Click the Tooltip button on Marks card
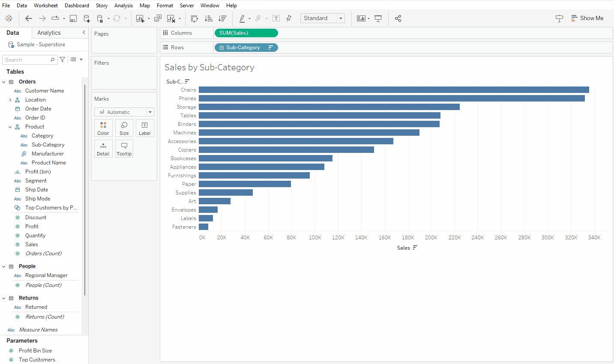 coord(124,149)
